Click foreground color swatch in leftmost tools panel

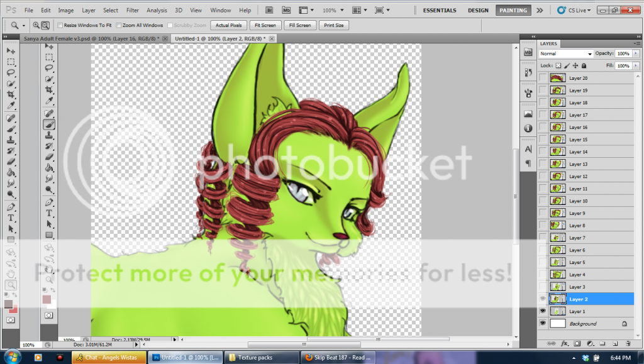coord(9,304)
